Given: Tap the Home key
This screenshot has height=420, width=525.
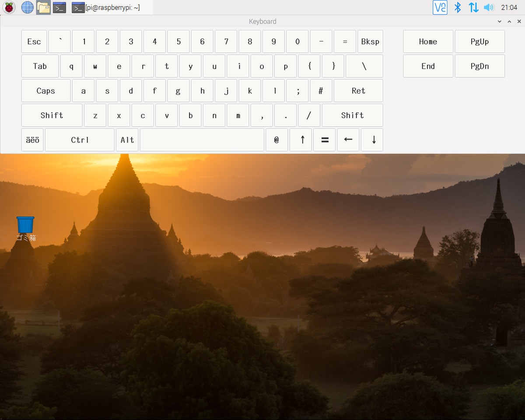Looking at the screenshot, I should (428, 42).
